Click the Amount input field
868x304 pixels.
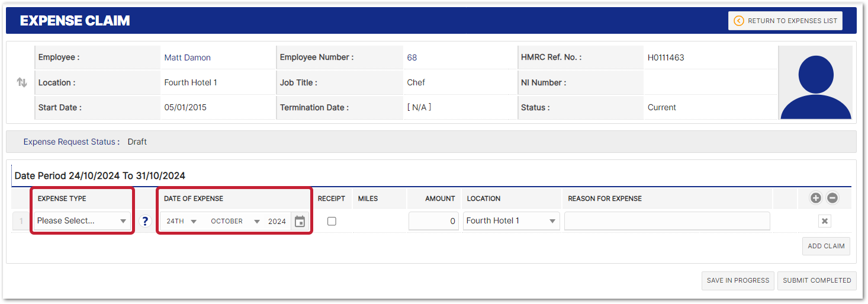pyautogui.click(x=433, y=220)
